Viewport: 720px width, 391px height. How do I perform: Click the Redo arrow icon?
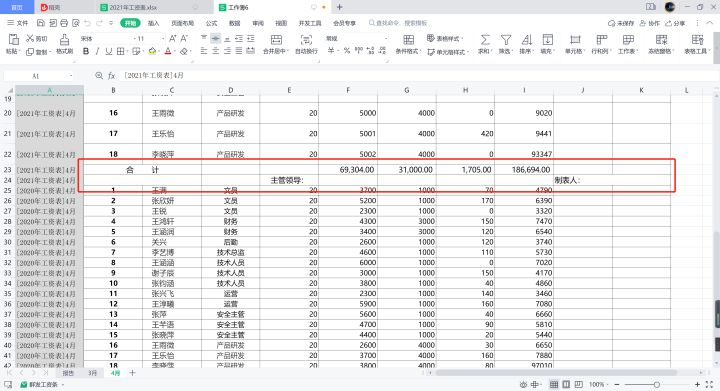pos(99,23)
